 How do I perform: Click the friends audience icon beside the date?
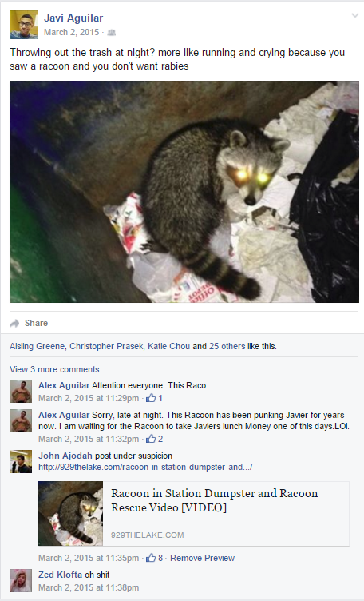pyautogui.click(x=112, y=33)
